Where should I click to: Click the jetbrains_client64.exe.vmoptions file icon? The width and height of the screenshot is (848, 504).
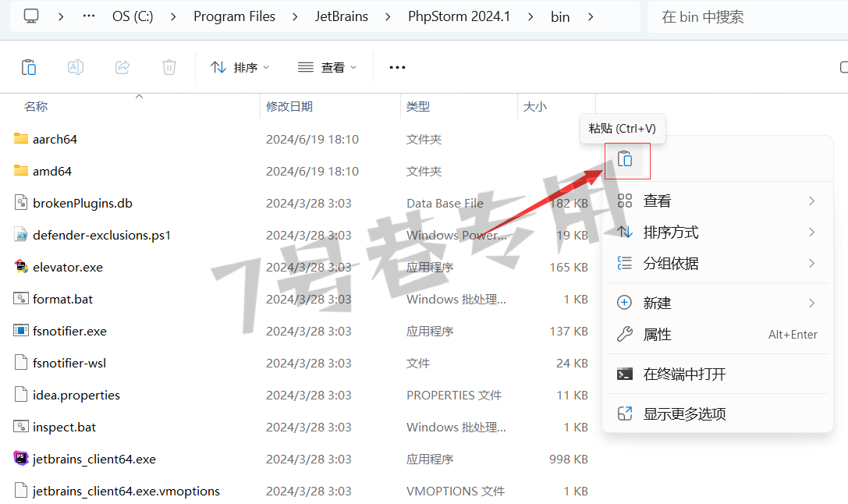coord(20,491)
